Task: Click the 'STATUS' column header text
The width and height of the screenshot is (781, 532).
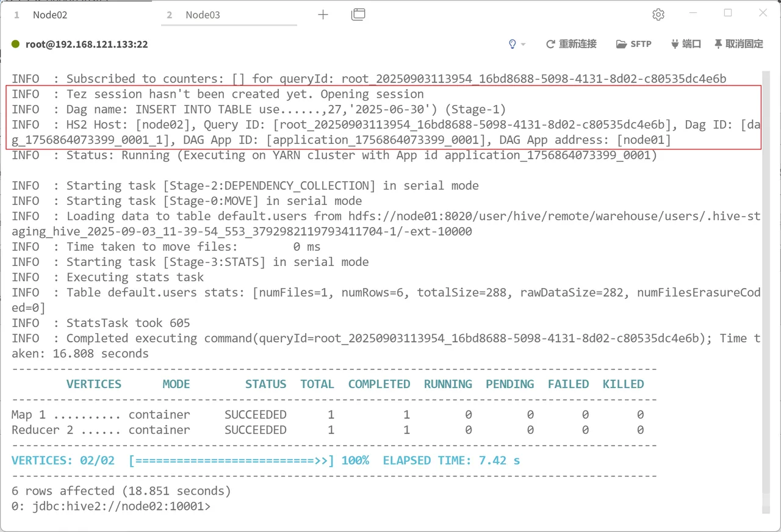Action: click(265, 384)
